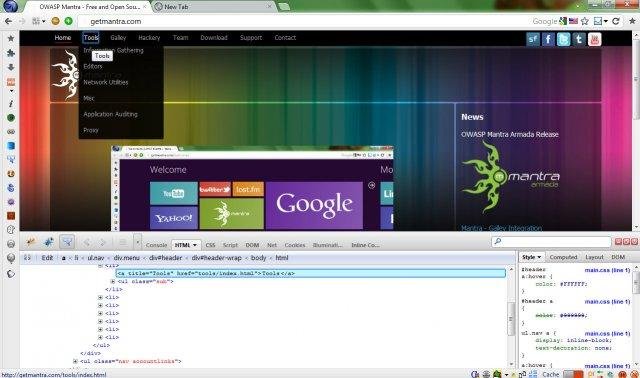Switch to the Net tab in Firebug
640x378 pixels.
[272, 245]
